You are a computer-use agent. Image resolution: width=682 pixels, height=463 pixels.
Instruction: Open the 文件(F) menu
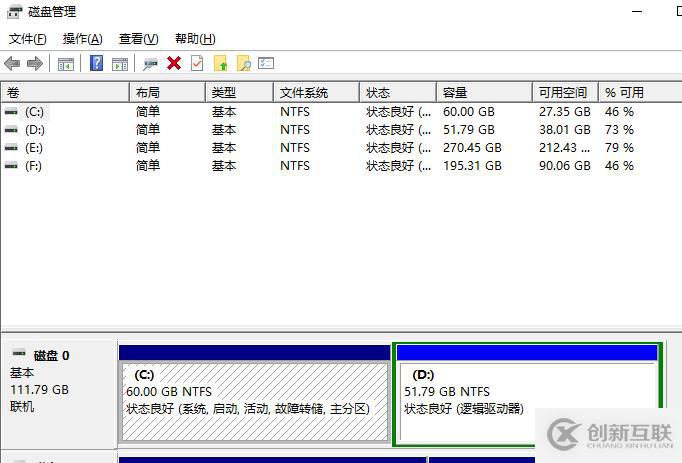point(27,39)
